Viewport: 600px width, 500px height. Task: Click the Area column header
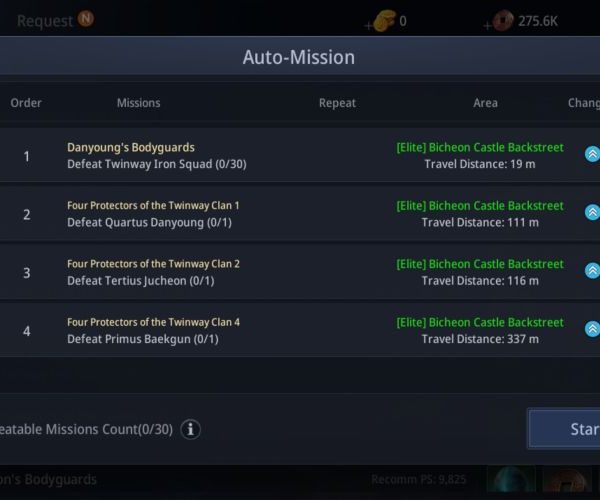pos(485,103)
